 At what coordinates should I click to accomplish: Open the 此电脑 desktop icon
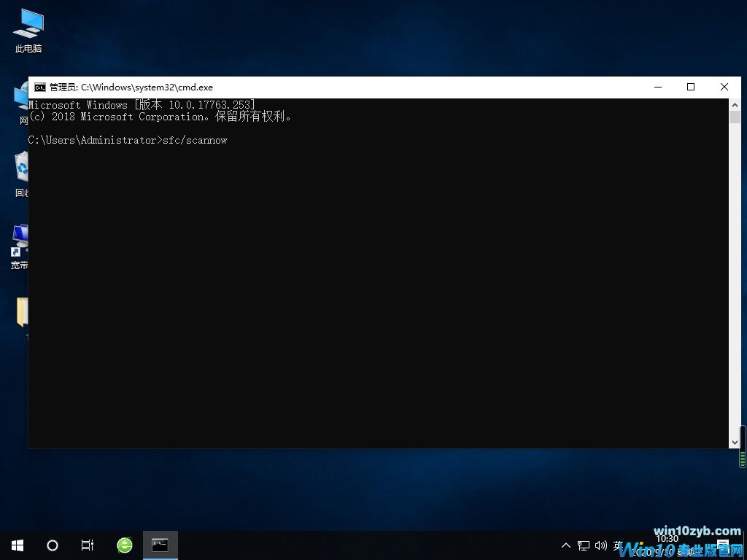[x=28, y=29]
